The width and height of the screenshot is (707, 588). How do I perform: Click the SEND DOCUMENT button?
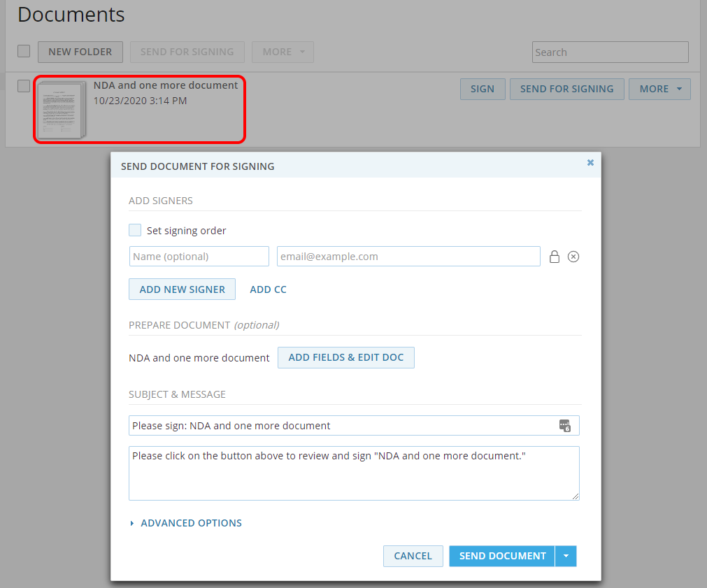[x=502, y=556]
